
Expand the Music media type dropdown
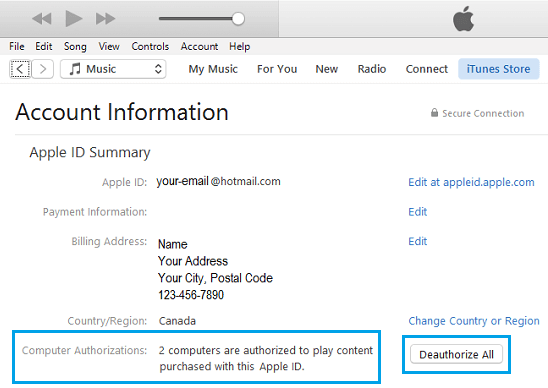tap(113, 69)
